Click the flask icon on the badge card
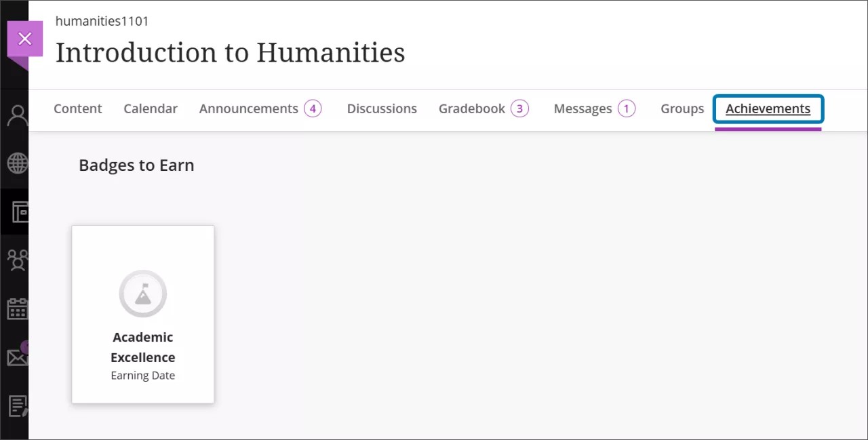868x440 pixels. pyautogui.click(x=142, y=293)
